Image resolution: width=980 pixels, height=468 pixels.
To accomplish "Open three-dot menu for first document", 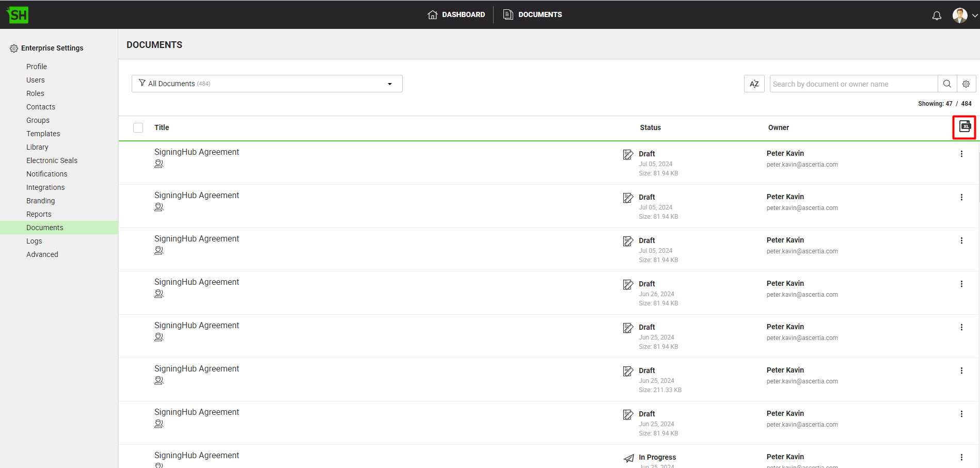I will click(x=961, y=154).
